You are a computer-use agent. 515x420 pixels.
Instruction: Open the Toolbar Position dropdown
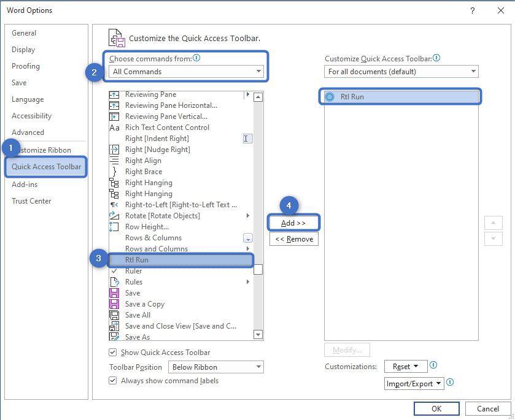[216, 367]
